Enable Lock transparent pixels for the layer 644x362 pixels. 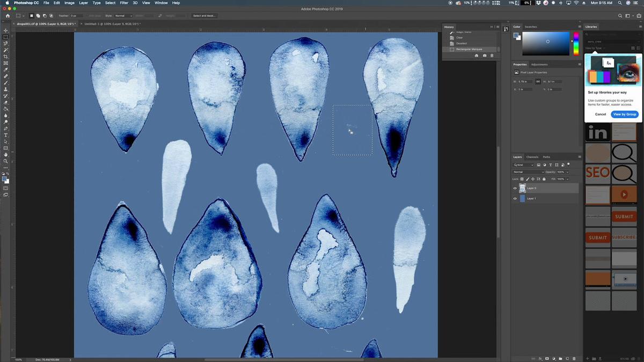(x=522, y=179)
